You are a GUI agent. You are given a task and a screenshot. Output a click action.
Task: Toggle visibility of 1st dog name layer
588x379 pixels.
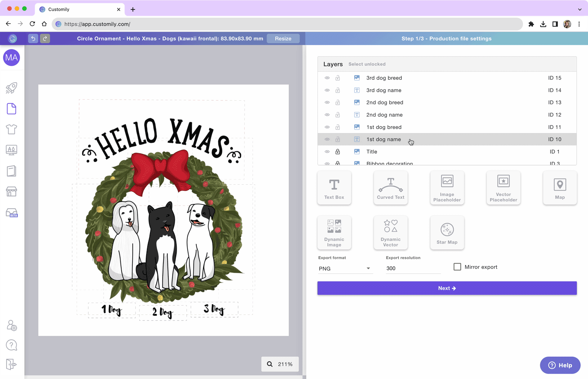pyautogui.click(x=327, y=139)
